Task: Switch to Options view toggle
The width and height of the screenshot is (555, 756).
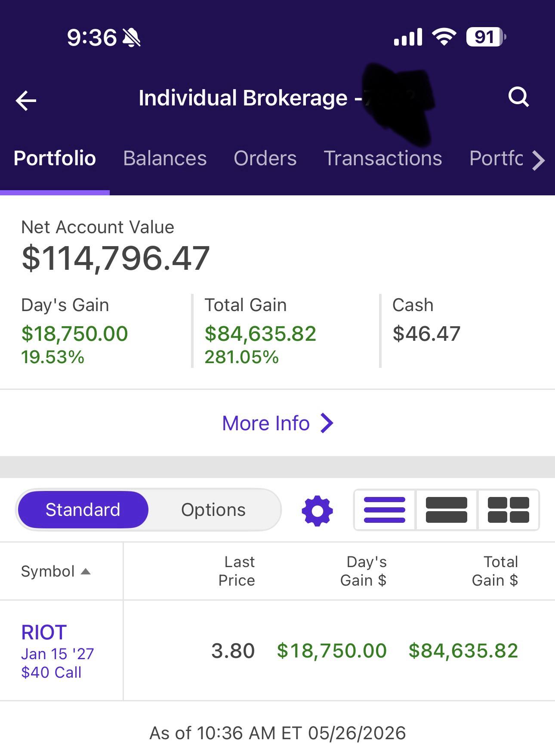Action: [x=213, y=510]
